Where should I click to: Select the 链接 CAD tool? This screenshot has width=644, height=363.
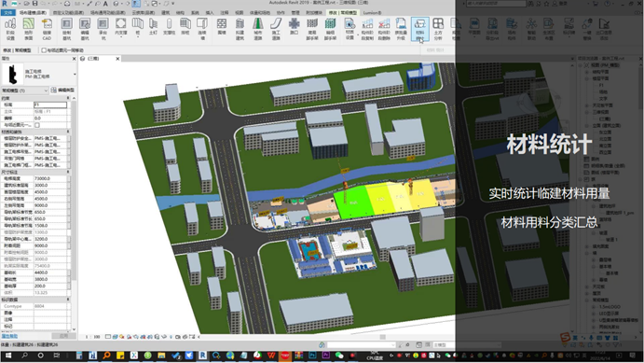click(47, 29)
